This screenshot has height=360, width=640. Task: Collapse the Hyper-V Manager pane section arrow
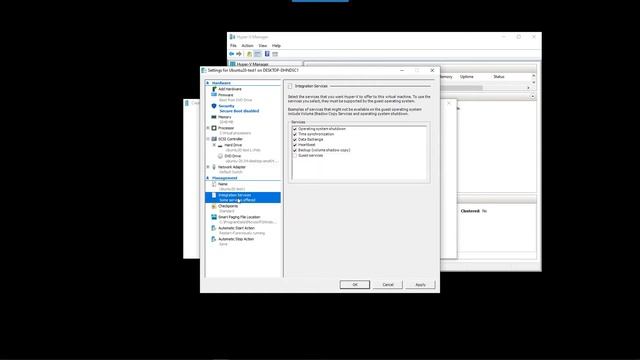pyautogui.click(x=532, y=96)
